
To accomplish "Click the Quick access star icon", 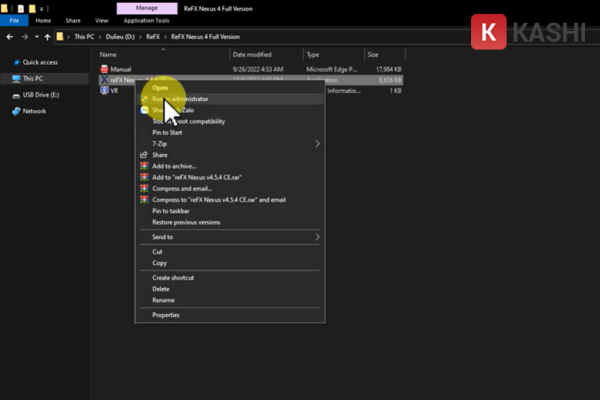I will 14,61.
